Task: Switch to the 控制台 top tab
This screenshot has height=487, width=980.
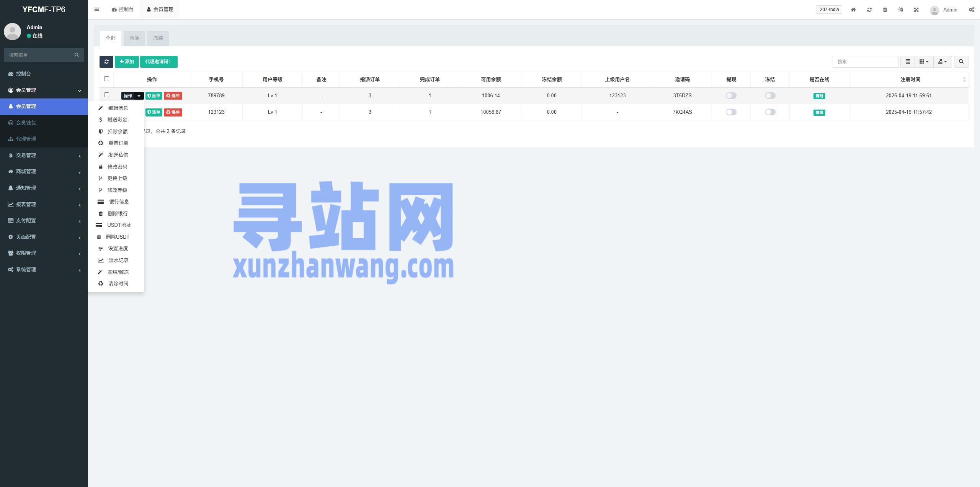Action: [x=122, y=10]
